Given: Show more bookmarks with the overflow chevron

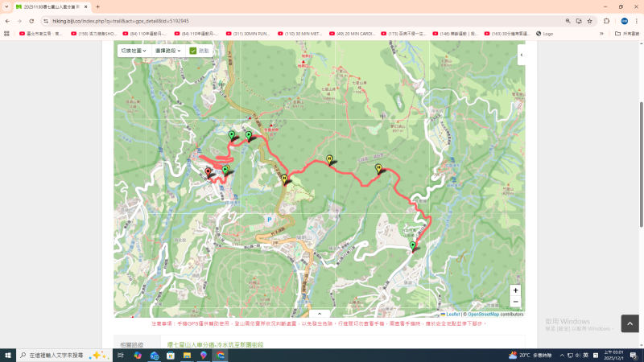Looking at the screenshot, I should point(601,34).
